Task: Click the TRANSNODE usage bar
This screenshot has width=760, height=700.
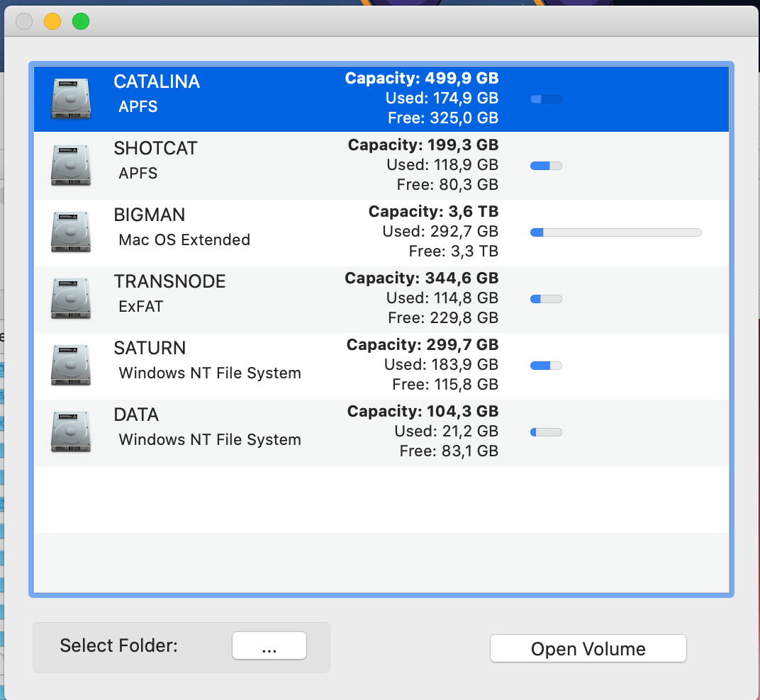Action: click(546, 299)
